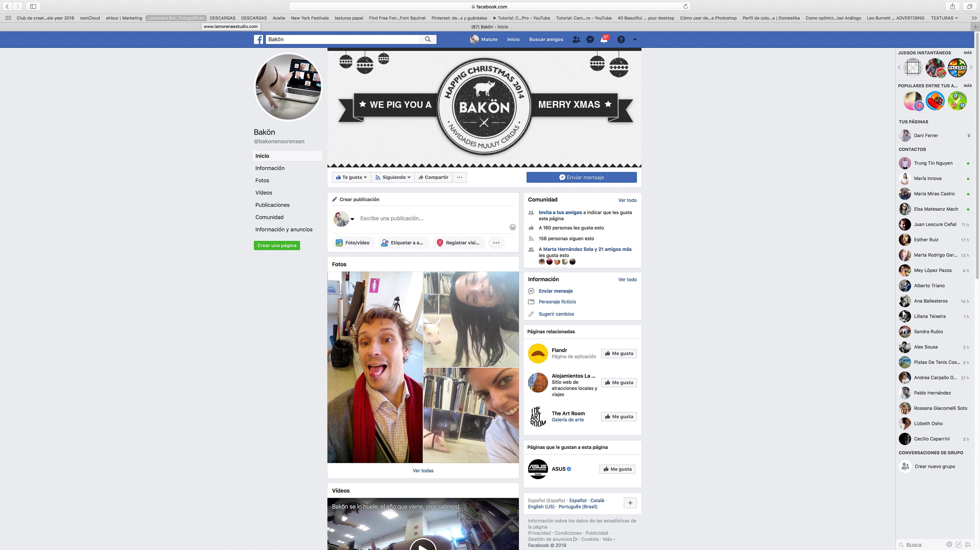Expand posting identity selector arrow

coord(352,219)
